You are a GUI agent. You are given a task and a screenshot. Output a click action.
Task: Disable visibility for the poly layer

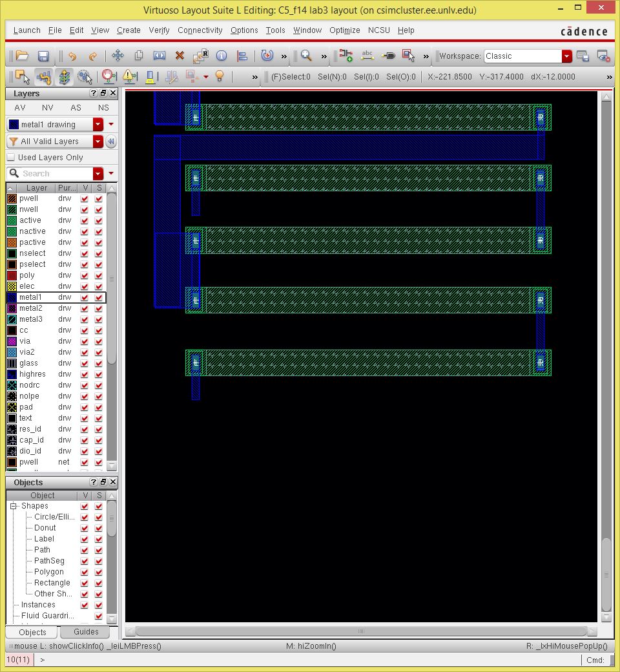(85, 275)
